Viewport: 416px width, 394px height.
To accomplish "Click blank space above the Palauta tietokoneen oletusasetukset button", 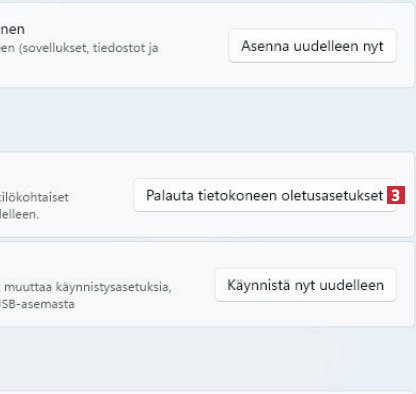I will click(x=265, y=166).
